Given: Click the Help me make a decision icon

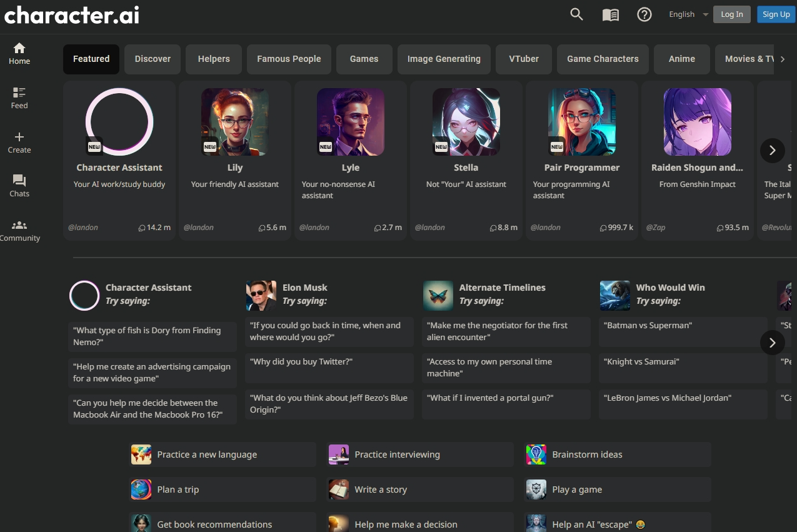Looking at the screenshot, I should click(x=339, y=523).
